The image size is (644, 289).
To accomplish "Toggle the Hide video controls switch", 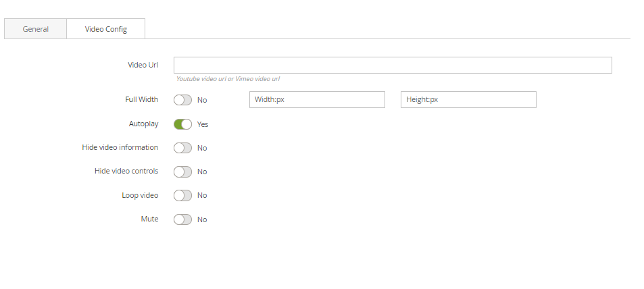I will pos(183,172).
